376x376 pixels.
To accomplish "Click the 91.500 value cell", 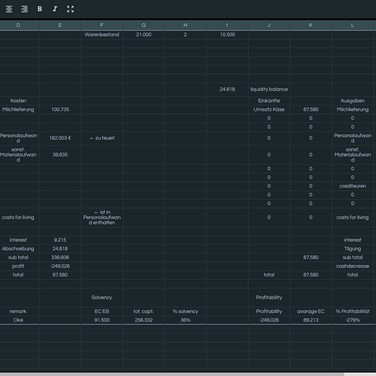I will [x=102, y=320].
